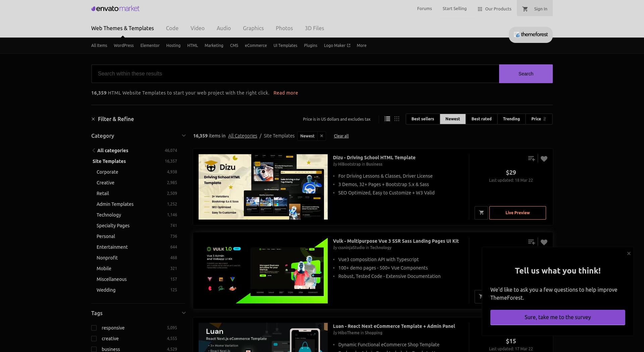Viewport: 644px width, 352px height.
Task: Open the UI Templates menu item
Action: [x=285, y=46]
